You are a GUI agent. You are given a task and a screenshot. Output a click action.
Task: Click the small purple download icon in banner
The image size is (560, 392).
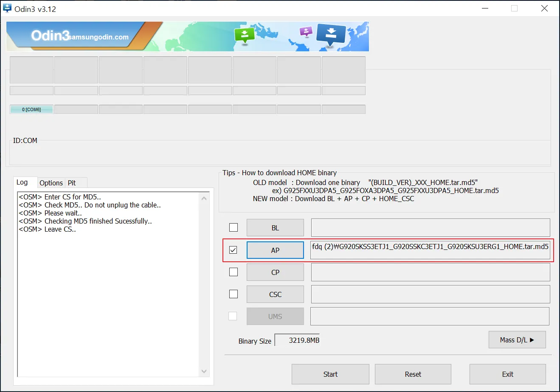coord(306,31)
